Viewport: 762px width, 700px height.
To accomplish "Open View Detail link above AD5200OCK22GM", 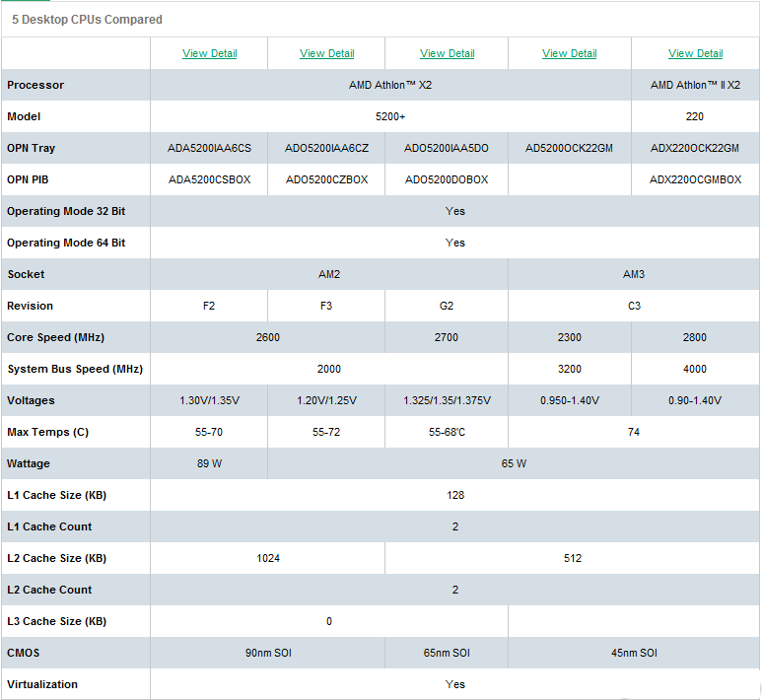I will [569, 53].
